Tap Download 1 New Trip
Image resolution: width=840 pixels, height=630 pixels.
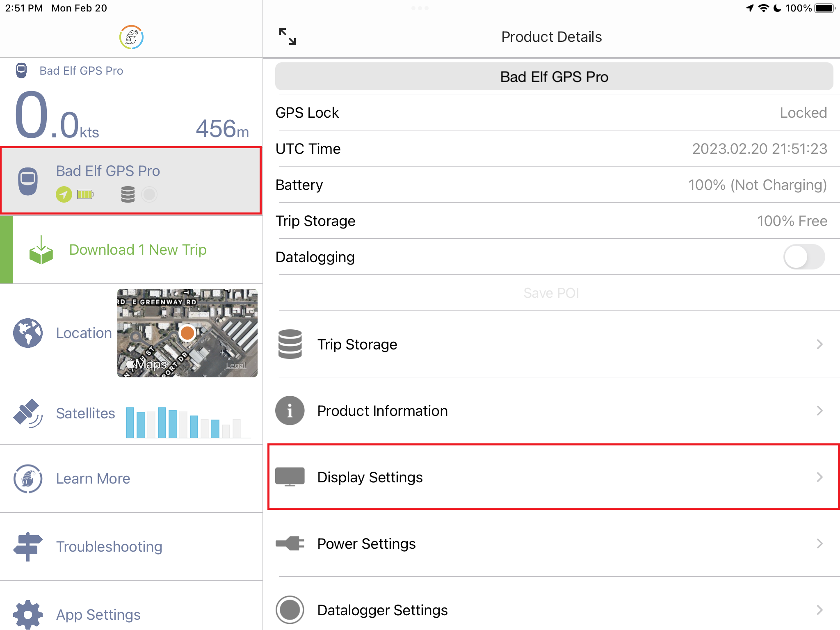[x=137, y=250]
